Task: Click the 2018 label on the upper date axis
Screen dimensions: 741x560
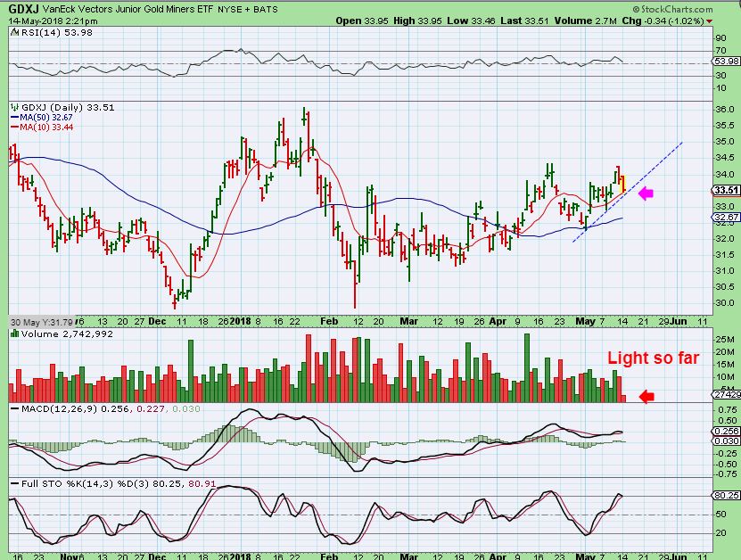Action: click(242, 321)
